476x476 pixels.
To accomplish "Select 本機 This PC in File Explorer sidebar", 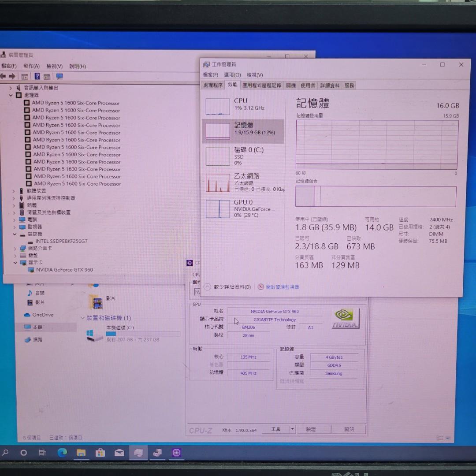I will [37, 327].
